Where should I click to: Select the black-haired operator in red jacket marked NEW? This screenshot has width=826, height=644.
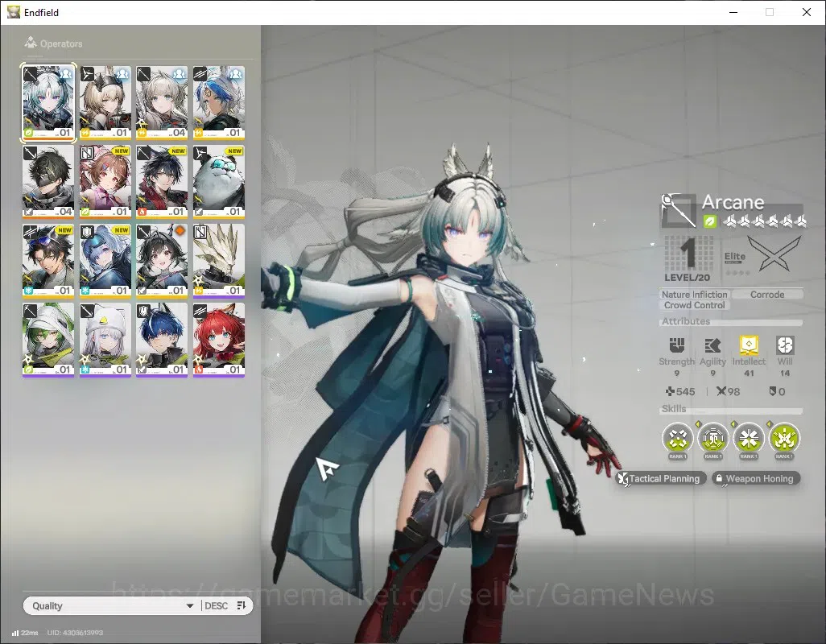(162, 182)
